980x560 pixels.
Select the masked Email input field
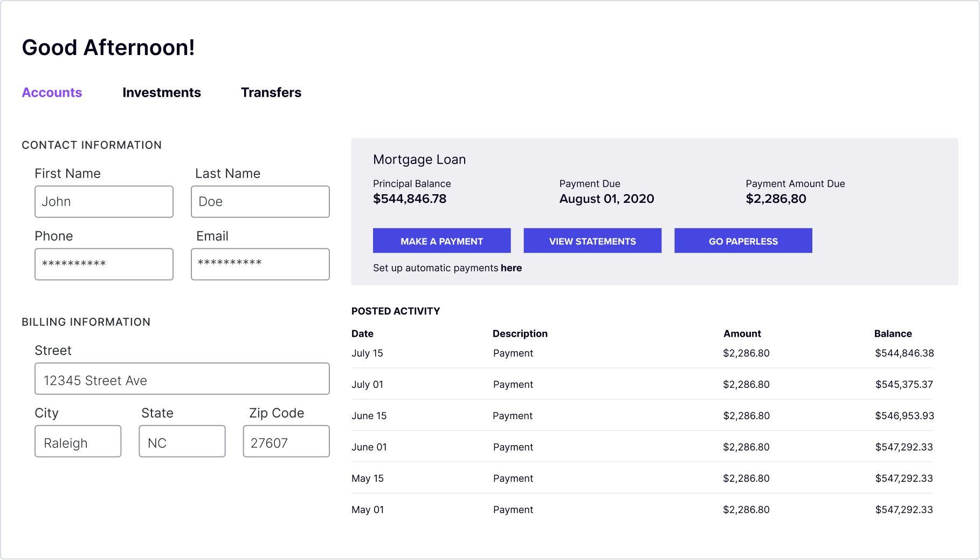260,264
